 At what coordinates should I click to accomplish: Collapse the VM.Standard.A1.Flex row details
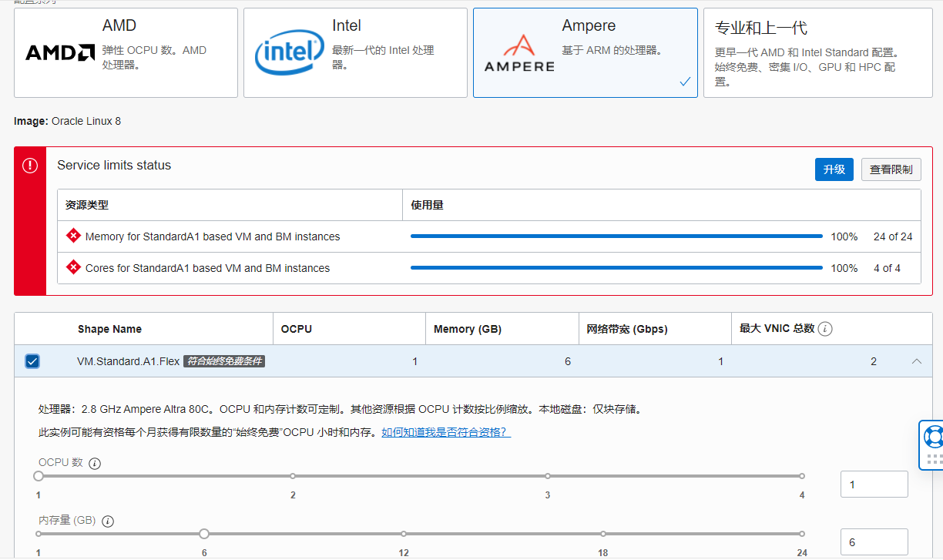pos(917,361)
